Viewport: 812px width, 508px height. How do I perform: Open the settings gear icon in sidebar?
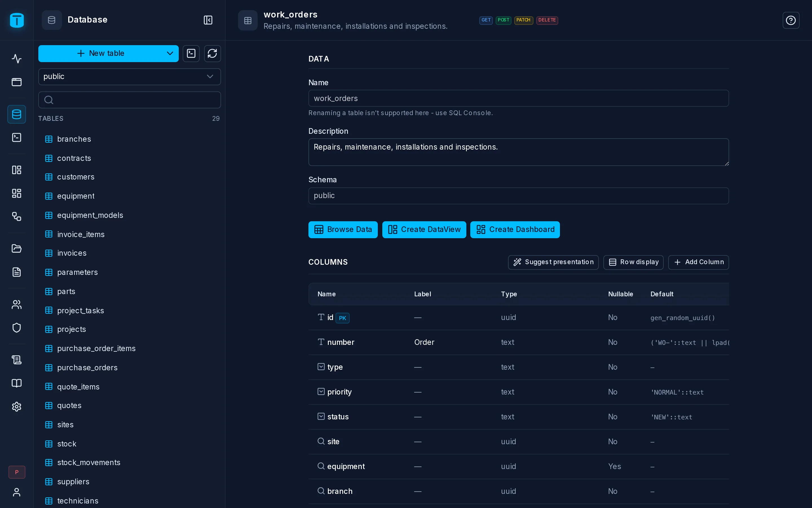point(16,406)
